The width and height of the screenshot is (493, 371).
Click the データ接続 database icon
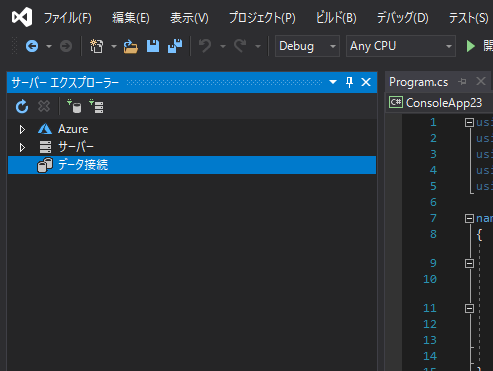[x=45, y=165]
